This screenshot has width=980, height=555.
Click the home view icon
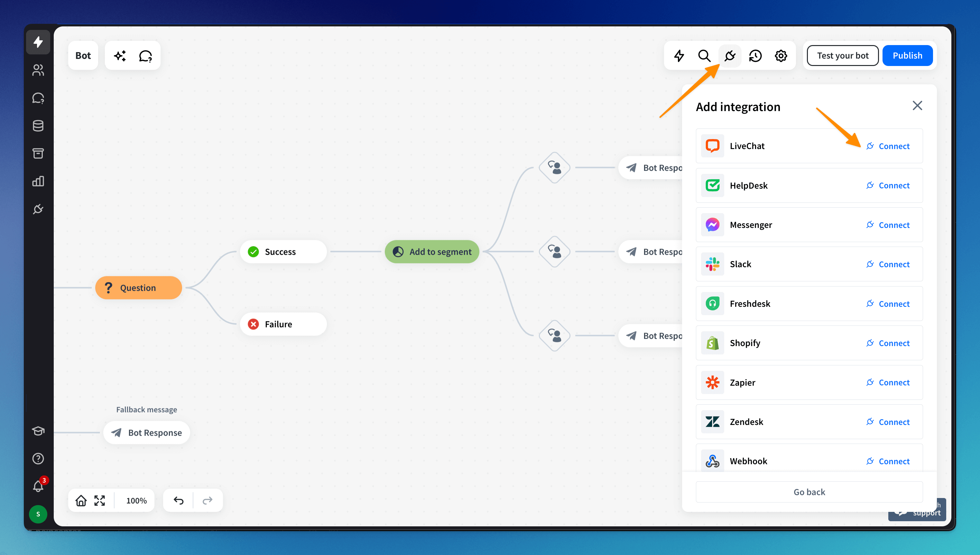coord(81,501)
